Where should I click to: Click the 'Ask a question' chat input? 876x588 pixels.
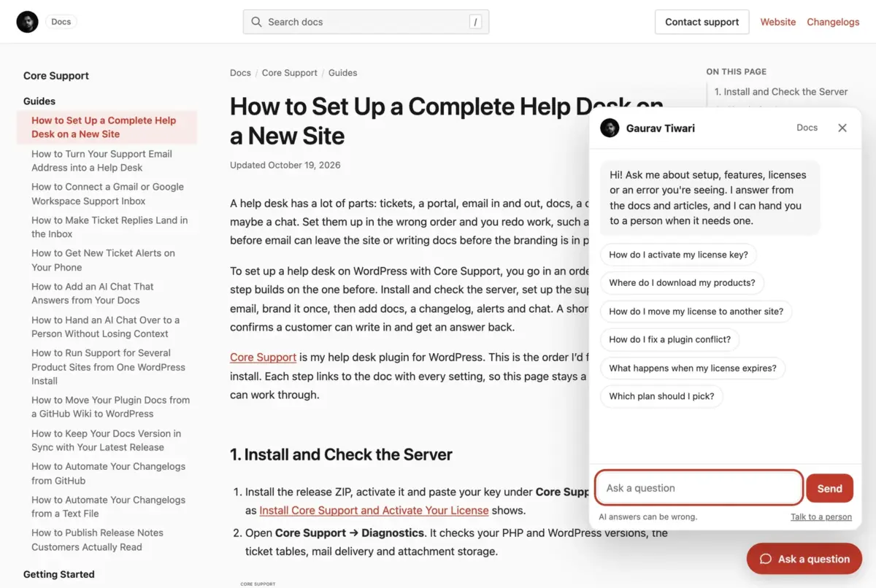tap(699, 488)
